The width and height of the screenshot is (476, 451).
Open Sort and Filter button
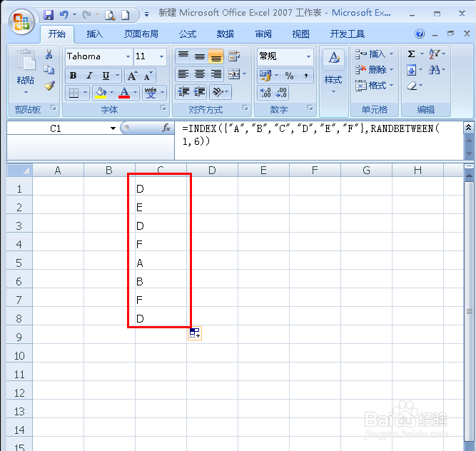[437, 54]
